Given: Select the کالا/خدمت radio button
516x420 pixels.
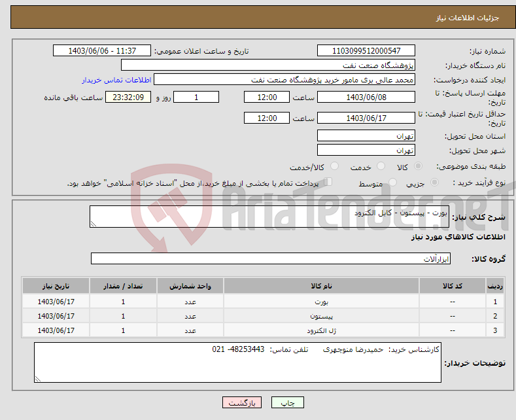Looking at the screenshot, I should point(334,166).
